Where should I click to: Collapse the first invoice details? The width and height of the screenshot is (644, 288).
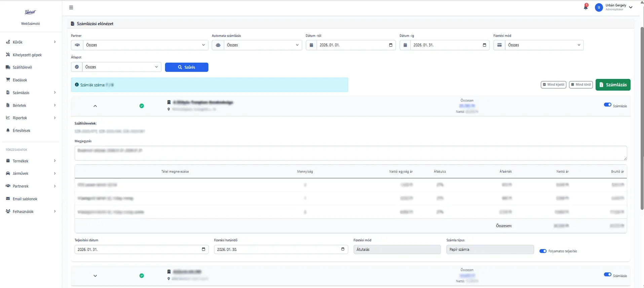[95, 106]
